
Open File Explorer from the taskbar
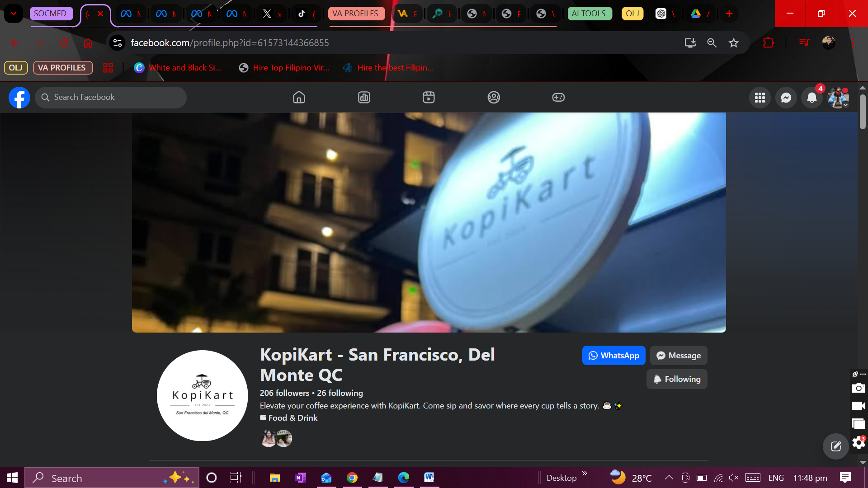point(274,478)
